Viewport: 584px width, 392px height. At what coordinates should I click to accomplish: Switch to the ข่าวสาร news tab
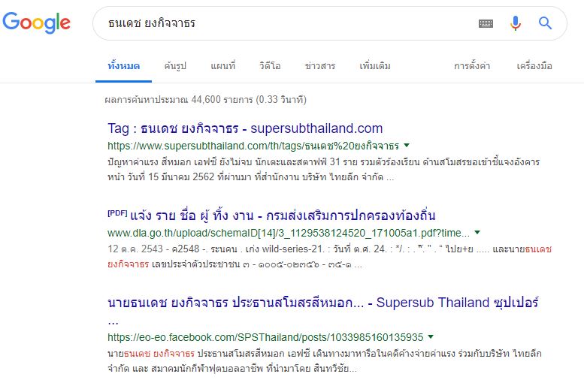[320, 66]
